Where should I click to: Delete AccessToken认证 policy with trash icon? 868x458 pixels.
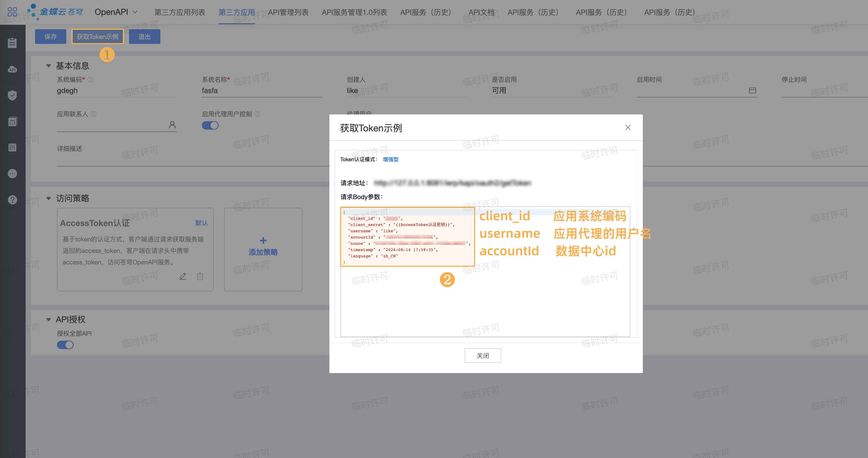200,276
